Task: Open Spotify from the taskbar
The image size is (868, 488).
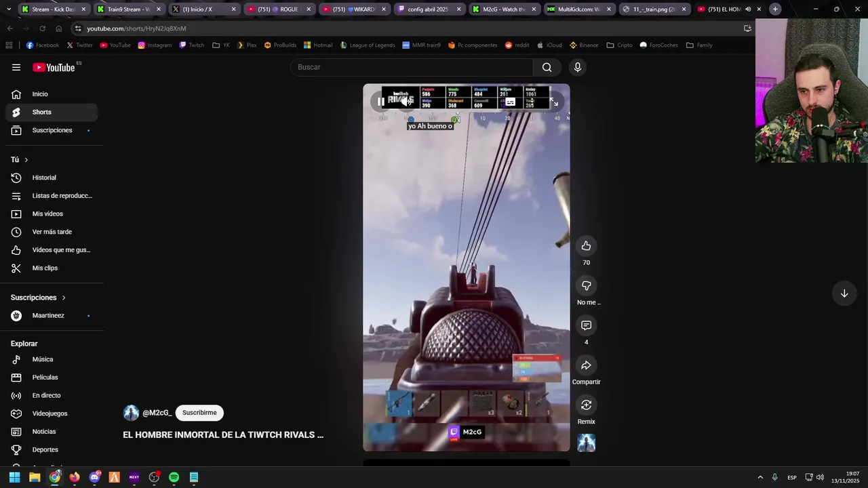Action: pyautogui.click(x=174, y=477)
